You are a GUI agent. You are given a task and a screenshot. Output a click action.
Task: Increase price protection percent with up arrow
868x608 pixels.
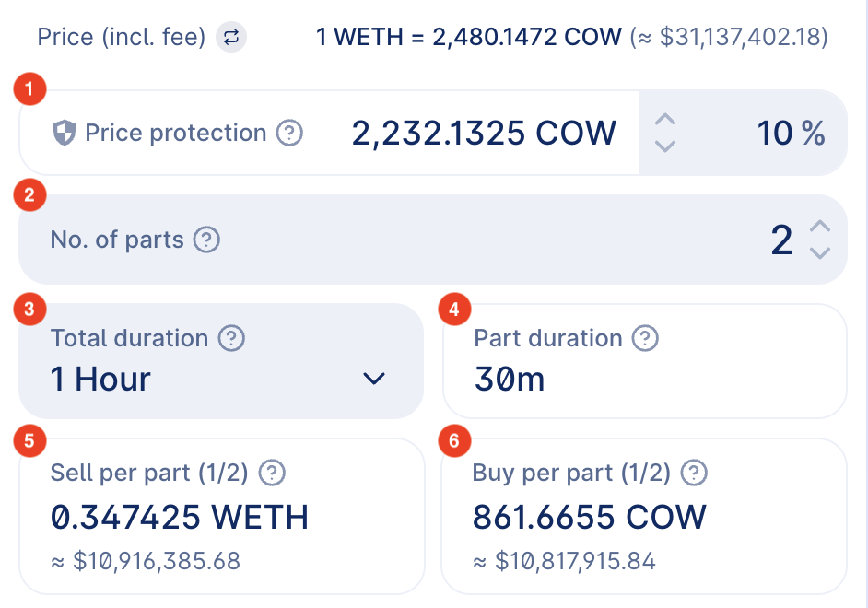[665, 120]
